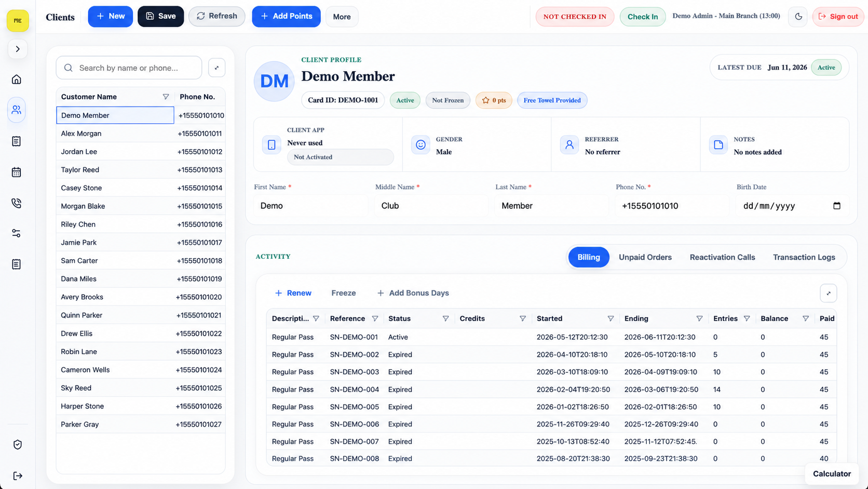Open the Birth Date calendar picker icon
This screenshot has height=489, width=868.
tap(836, 206)
